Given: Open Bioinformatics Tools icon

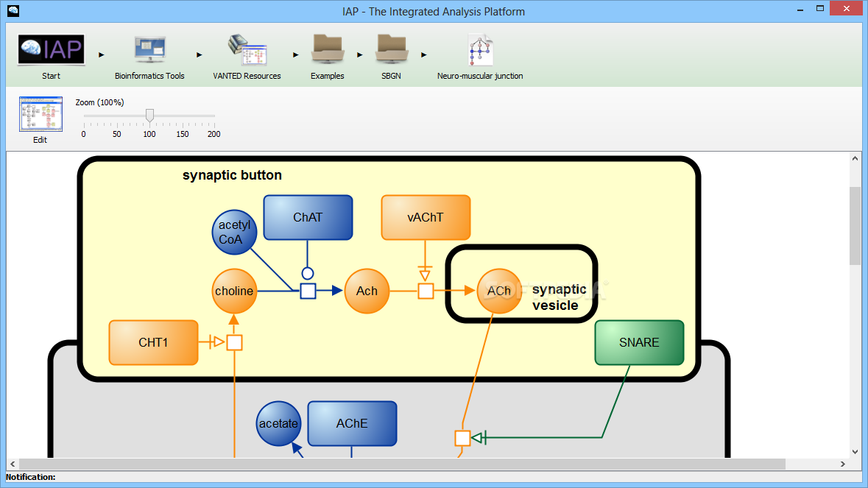Looking at the screenshot, I should tap(149, 50).
